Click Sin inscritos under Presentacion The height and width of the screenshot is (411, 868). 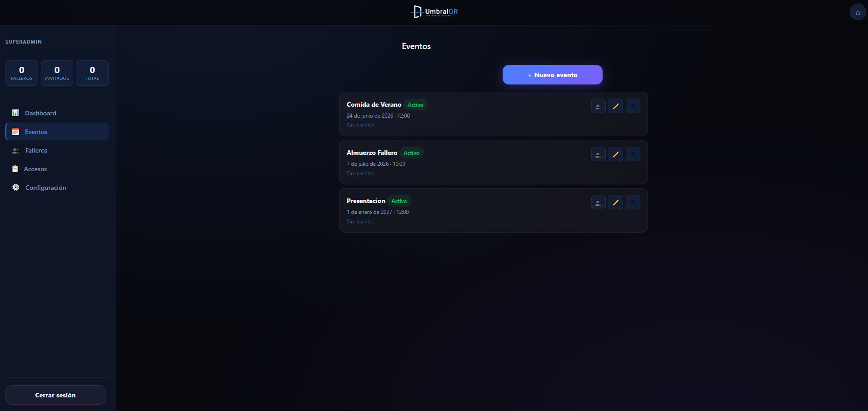361,222
